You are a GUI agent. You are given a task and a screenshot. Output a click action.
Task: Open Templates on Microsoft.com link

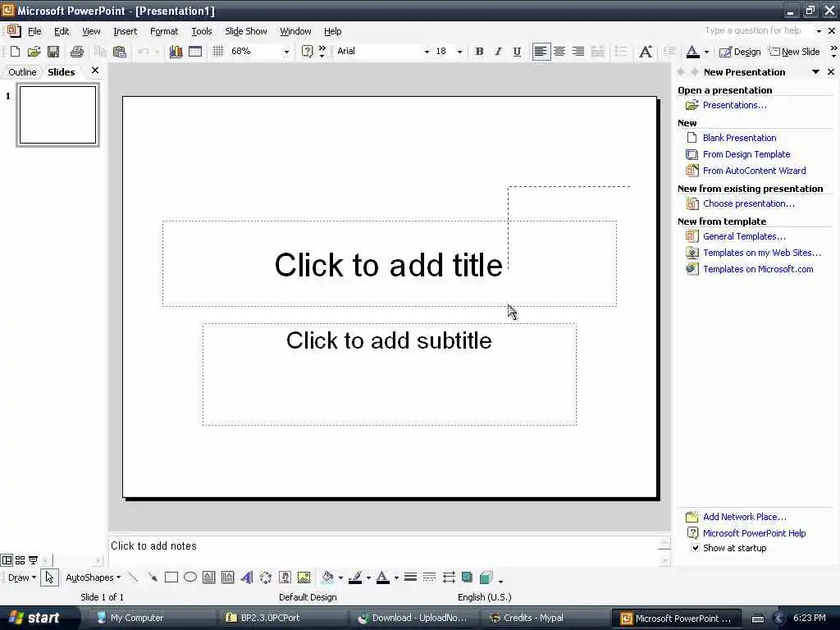pos(758,269)
